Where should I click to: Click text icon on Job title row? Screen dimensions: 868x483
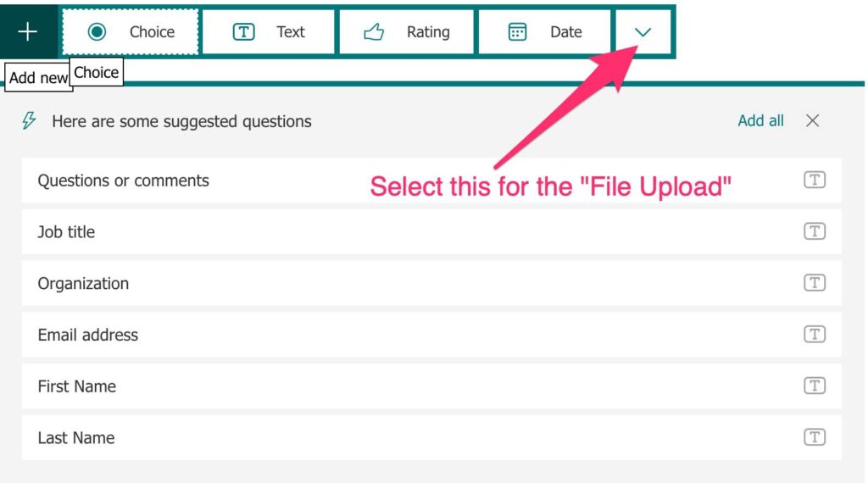815,231
